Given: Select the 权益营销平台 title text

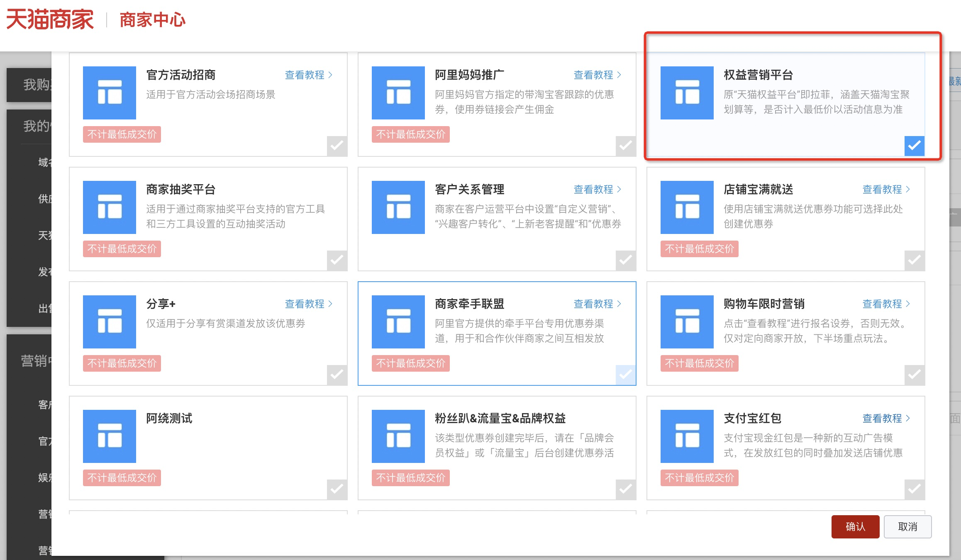Looking at the screenshot, I should pyautogui.click(x=759, y=75).
